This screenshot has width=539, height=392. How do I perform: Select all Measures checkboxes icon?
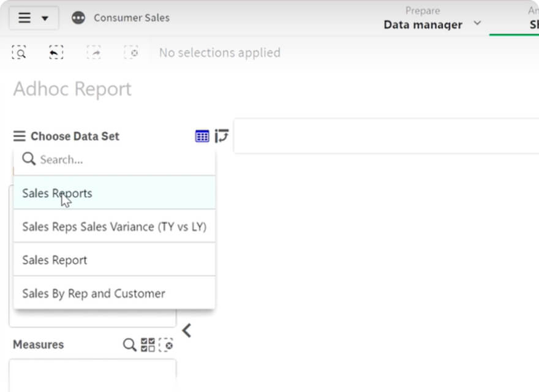[x=148, y=345]
